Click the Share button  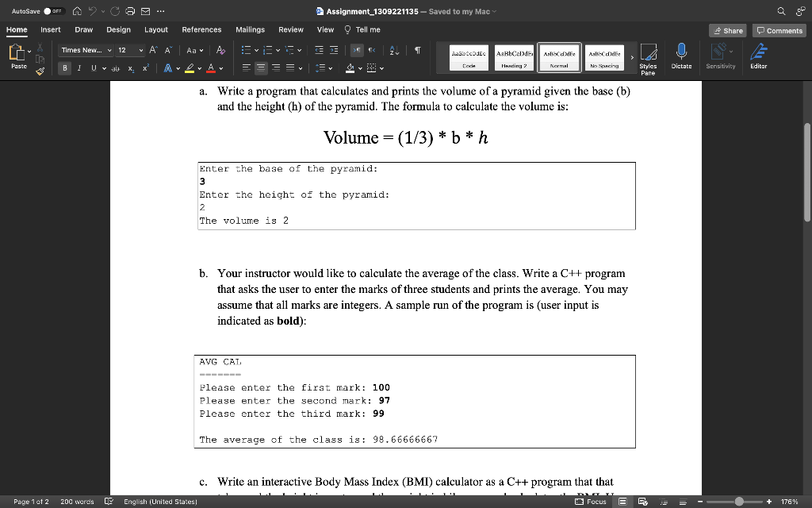click(x=728, y=31)
